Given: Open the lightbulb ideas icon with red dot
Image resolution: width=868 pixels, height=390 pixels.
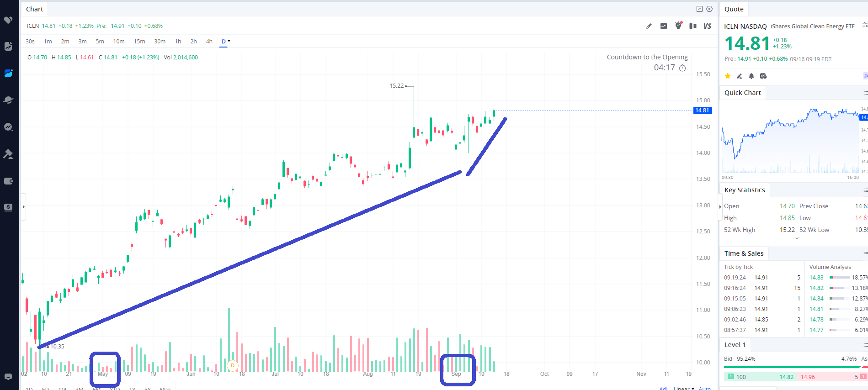Looking at the screenshot, I should tap(678, 26).
